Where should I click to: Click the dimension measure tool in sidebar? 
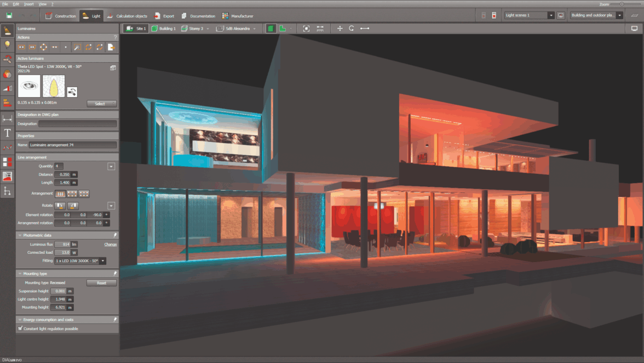[7, 118]
